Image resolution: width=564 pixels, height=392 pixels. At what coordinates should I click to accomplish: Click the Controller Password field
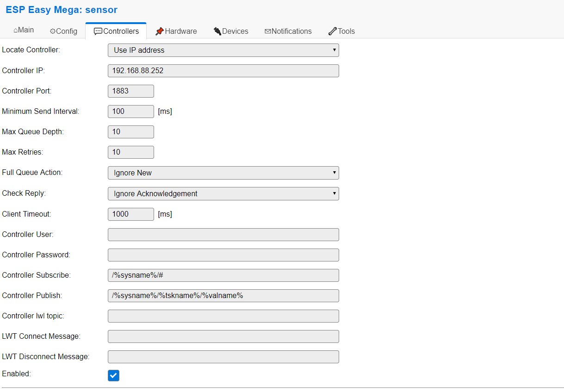tap(223, 255)
